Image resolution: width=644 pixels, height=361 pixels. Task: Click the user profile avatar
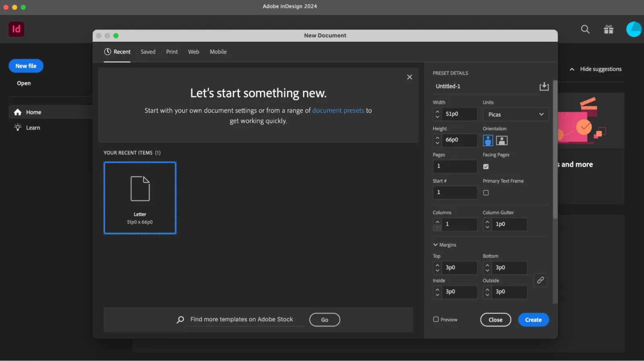[x=634, y=29]
